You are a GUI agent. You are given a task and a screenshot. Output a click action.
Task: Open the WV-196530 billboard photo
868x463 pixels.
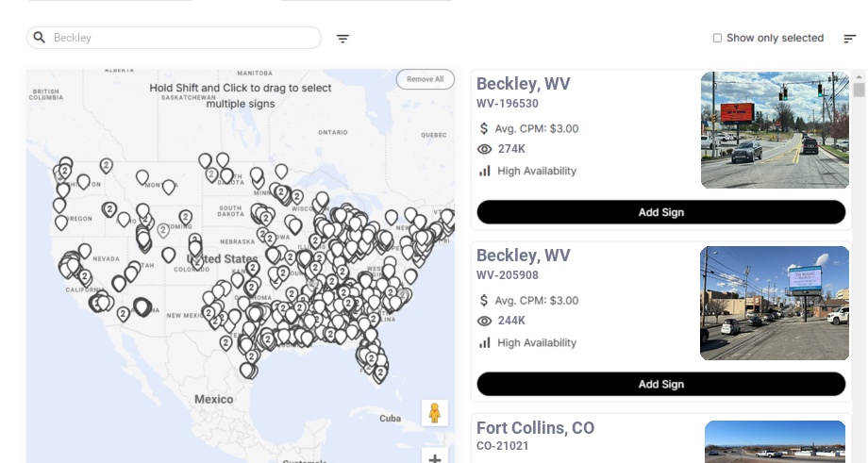776,130
